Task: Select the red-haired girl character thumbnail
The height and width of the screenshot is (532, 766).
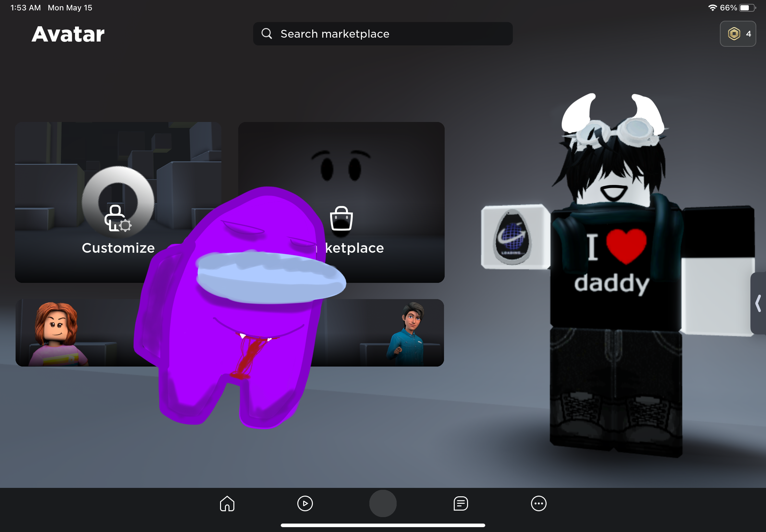Action: [x=57, y=333]
